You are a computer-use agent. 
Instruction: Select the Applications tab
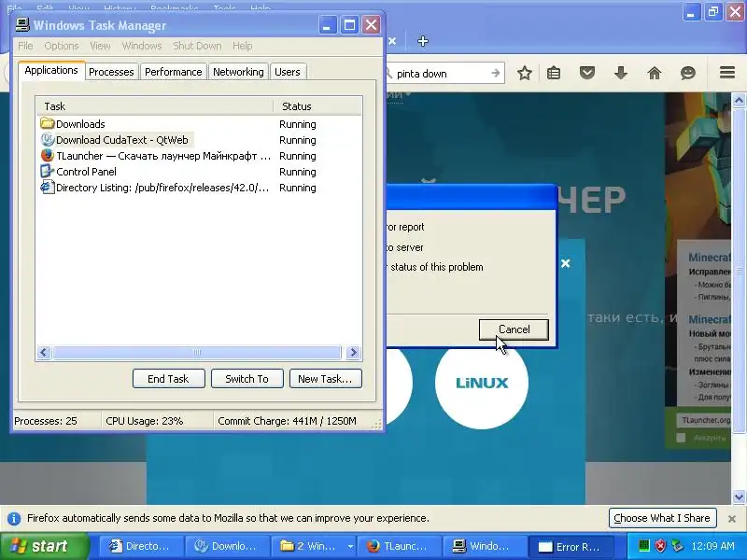pyautogui.click(x=51, y=70)
